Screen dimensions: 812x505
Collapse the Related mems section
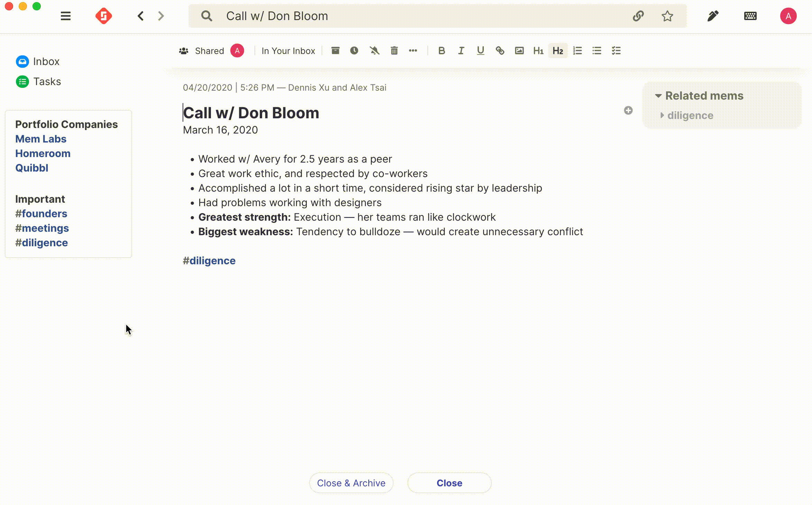tap(659, 96)
